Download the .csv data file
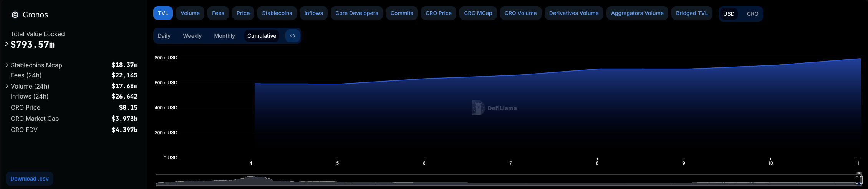868x189 pixels. (30, 179)
